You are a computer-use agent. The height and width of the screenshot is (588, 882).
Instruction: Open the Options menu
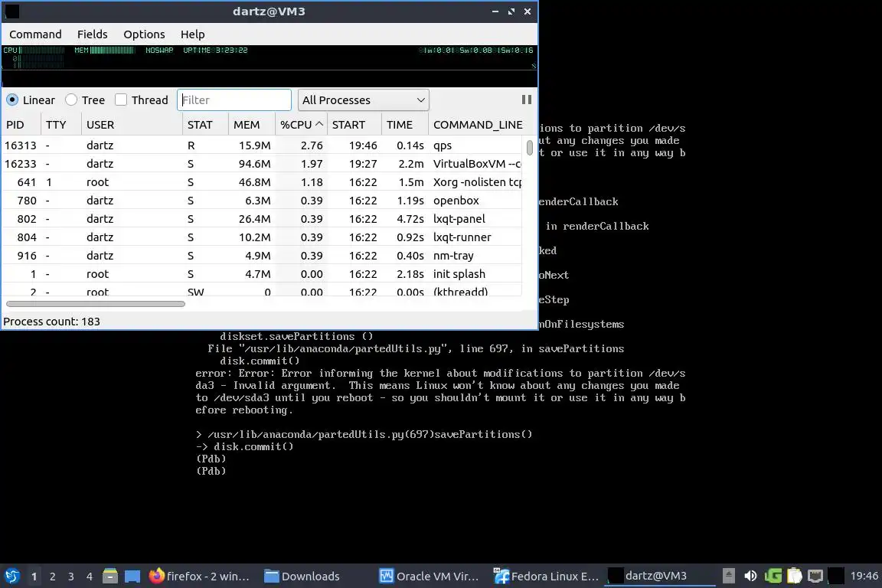144,34
